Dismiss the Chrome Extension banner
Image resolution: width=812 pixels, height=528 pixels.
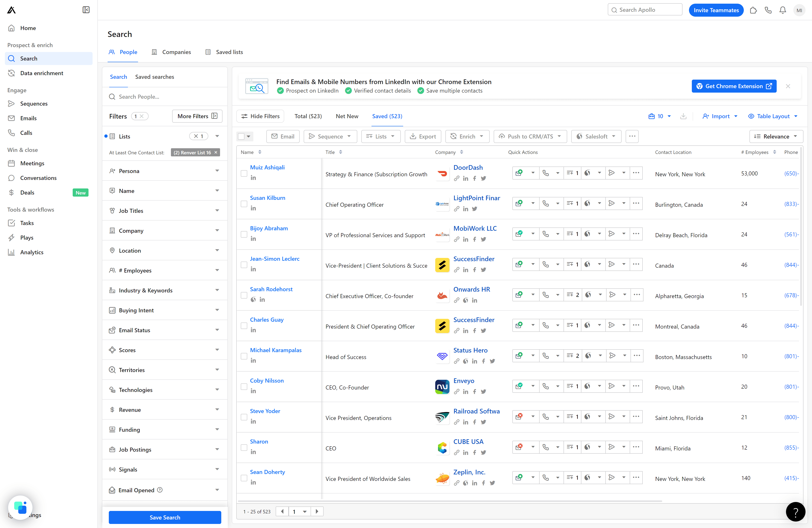coord(788,86)
